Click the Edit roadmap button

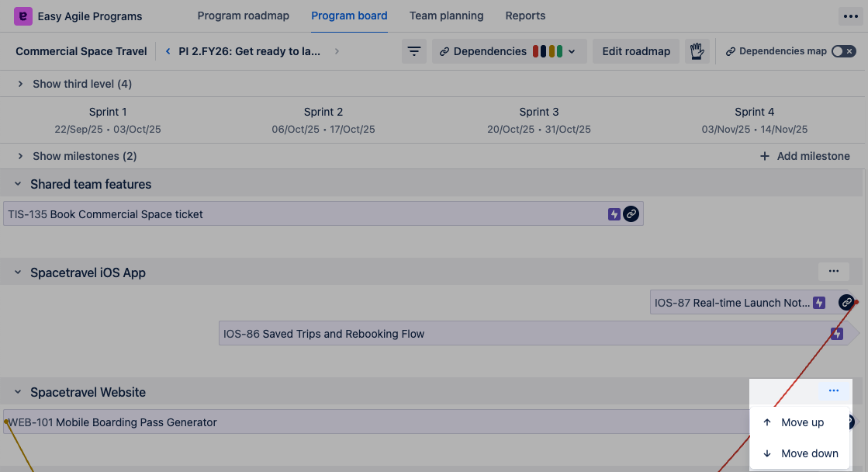(x=636, y=51)
